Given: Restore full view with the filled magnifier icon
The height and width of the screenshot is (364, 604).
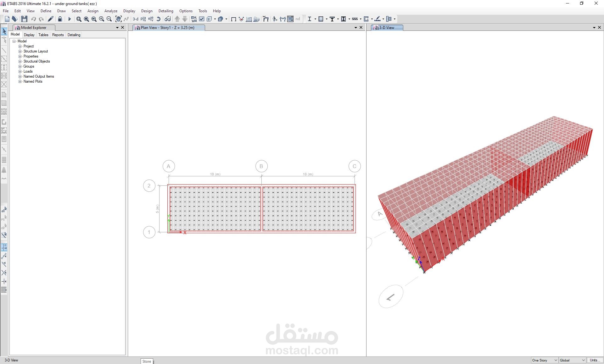Looking at the screenshot, I should (86, 19).
